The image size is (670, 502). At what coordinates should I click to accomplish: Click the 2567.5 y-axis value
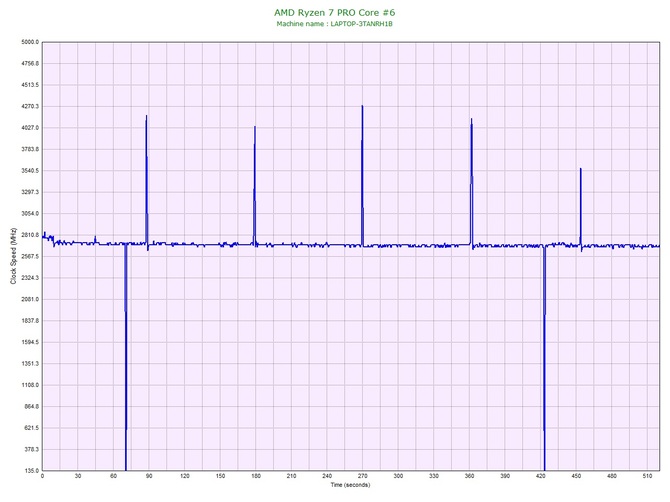30,256
